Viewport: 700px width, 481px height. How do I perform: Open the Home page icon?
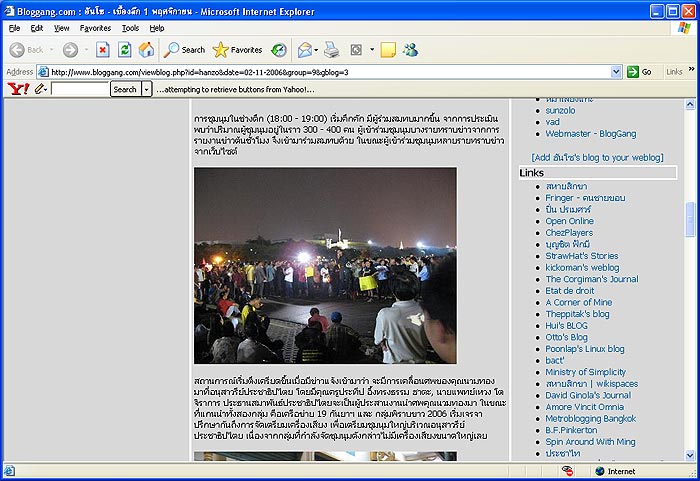point(146,50)
